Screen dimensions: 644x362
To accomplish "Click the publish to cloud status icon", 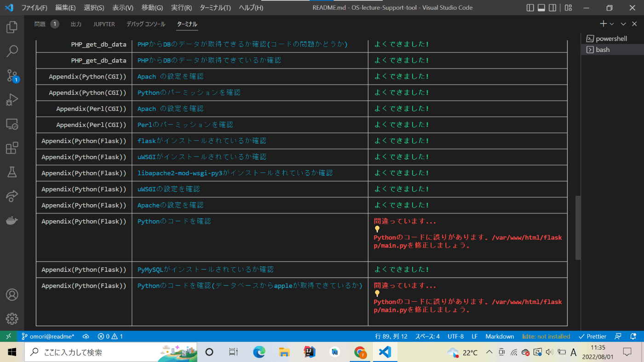I will (x=86, y=336).
